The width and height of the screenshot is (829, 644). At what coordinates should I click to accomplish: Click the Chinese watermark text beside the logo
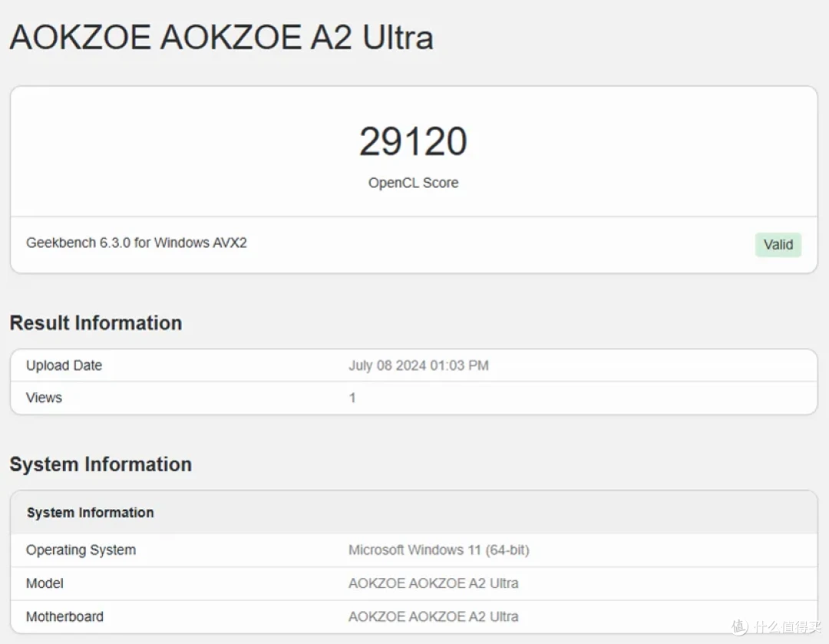[788, 627]
